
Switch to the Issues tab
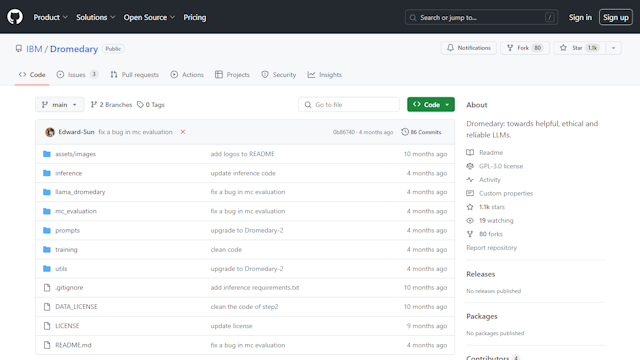(77, 75)
